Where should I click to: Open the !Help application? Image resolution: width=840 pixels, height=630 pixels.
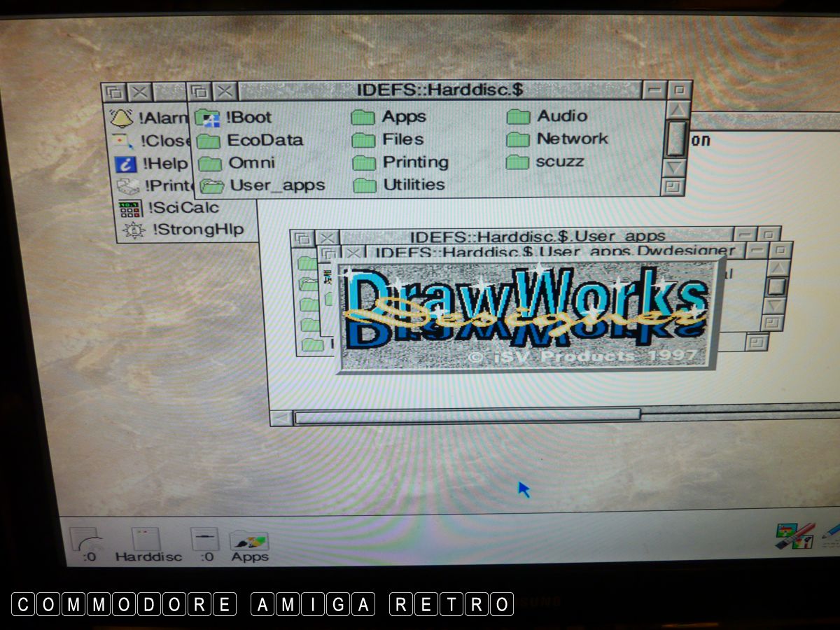click(126, 164)
